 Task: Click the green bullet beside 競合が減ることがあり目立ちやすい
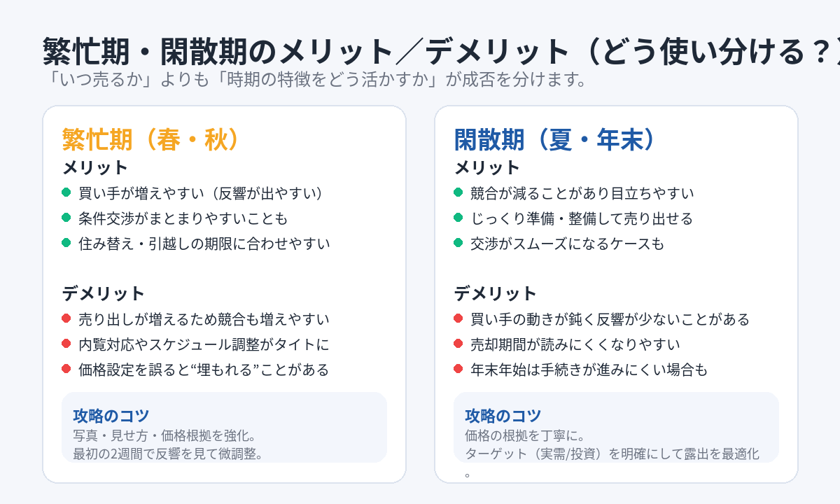458,192
